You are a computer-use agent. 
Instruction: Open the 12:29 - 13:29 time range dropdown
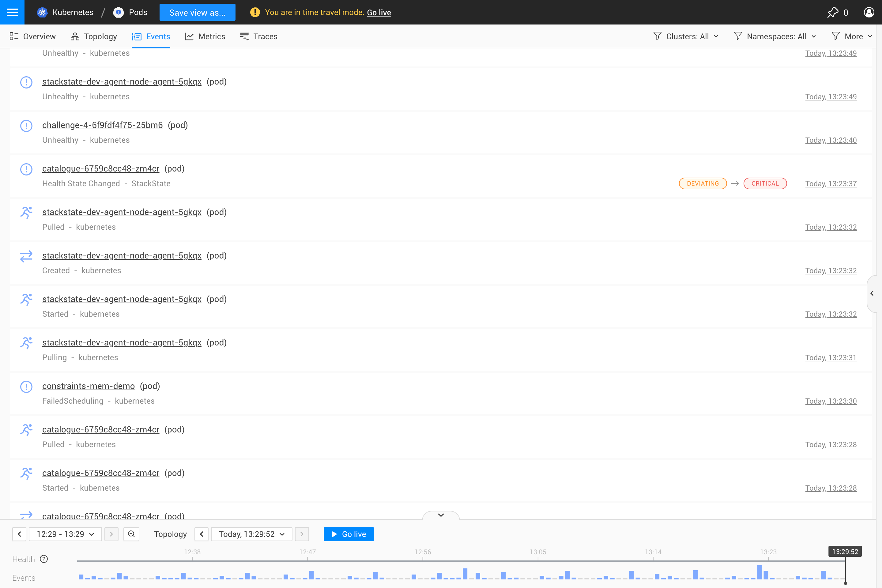coord(65,534)
